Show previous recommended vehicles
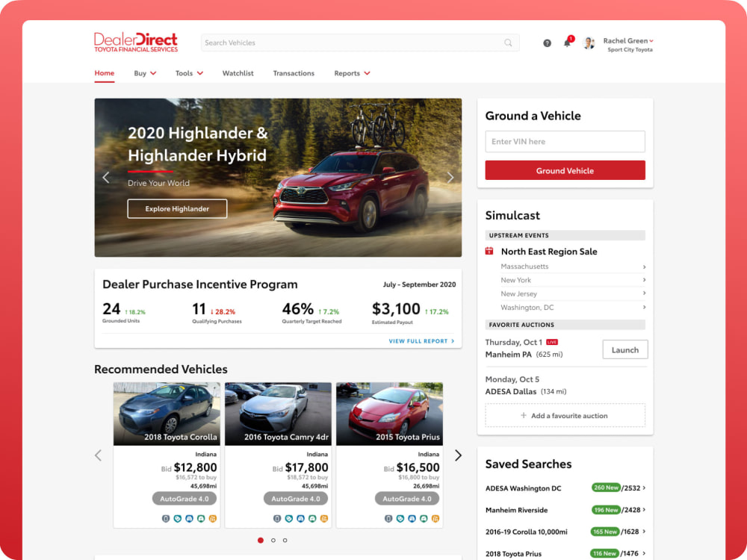 point(98,455)
